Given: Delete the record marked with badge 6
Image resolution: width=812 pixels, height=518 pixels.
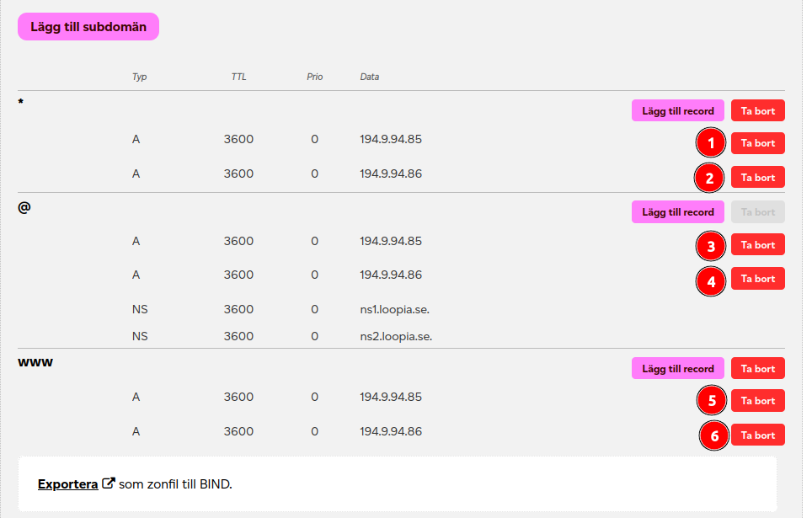Looking at the screenshot, I should click(x=757, y=435).
